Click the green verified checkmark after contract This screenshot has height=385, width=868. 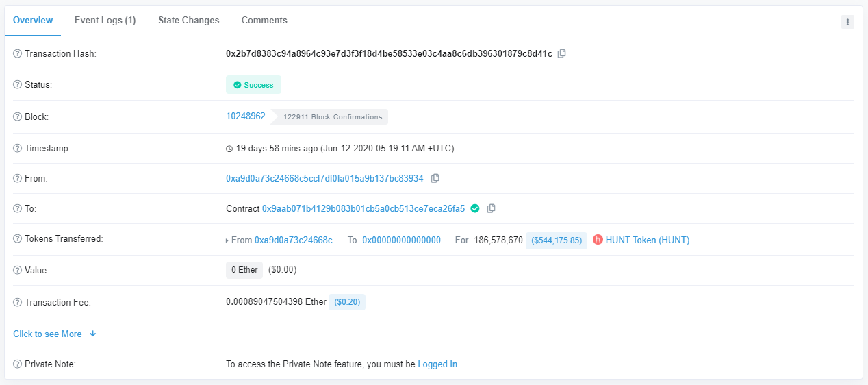click(x=475, y=208)
